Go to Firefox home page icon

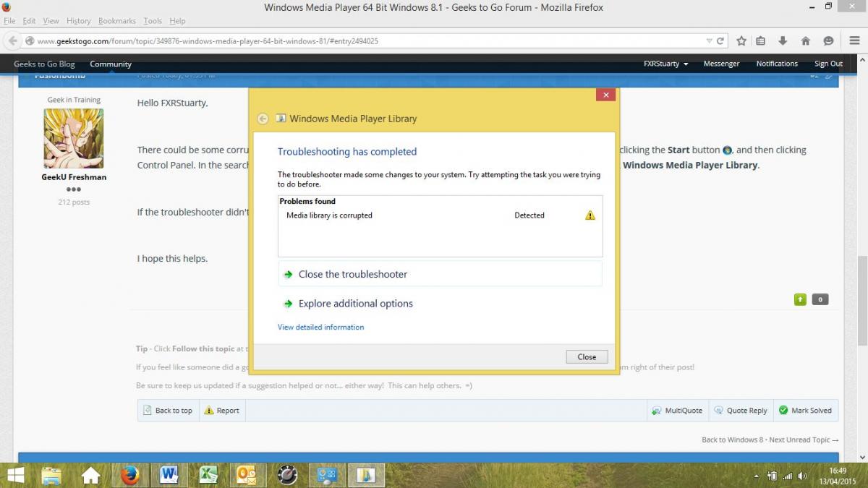[x=805, y=41]
